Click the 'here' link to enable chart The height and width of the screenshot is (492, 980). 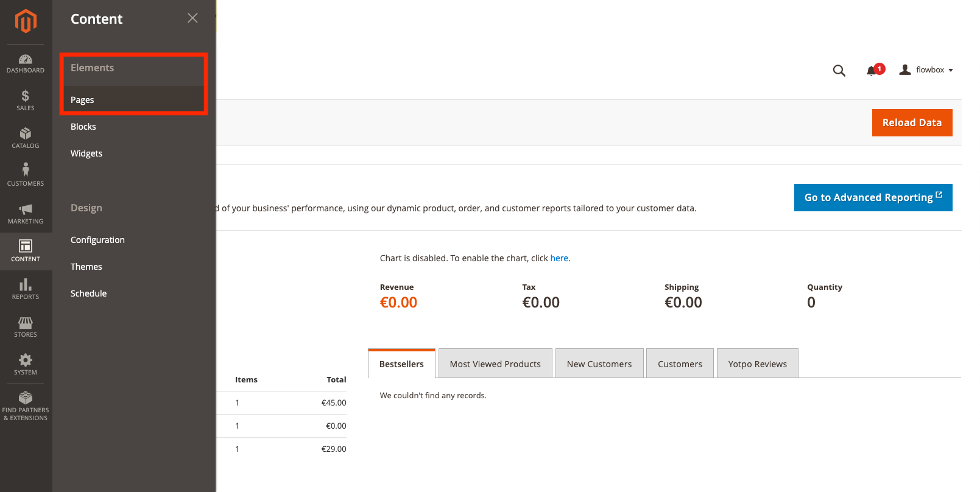coord(559,258)
